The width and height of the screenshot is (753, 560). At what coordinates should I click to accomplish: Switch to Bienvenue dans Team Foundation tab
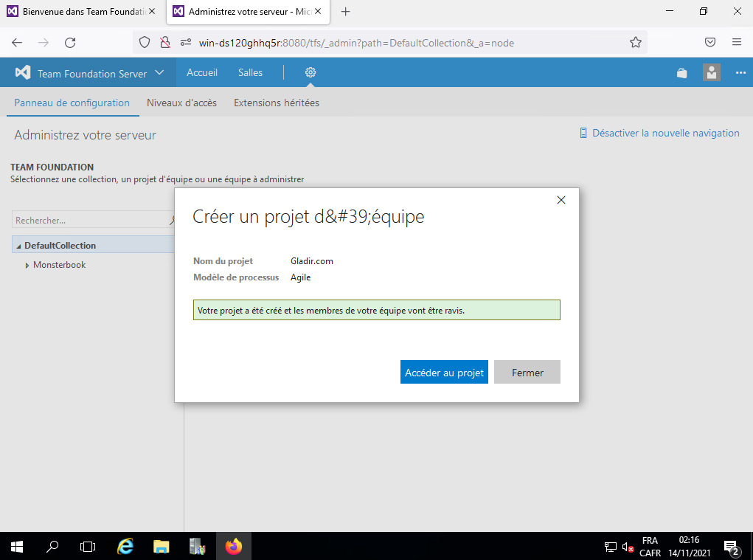coord(82,12)
